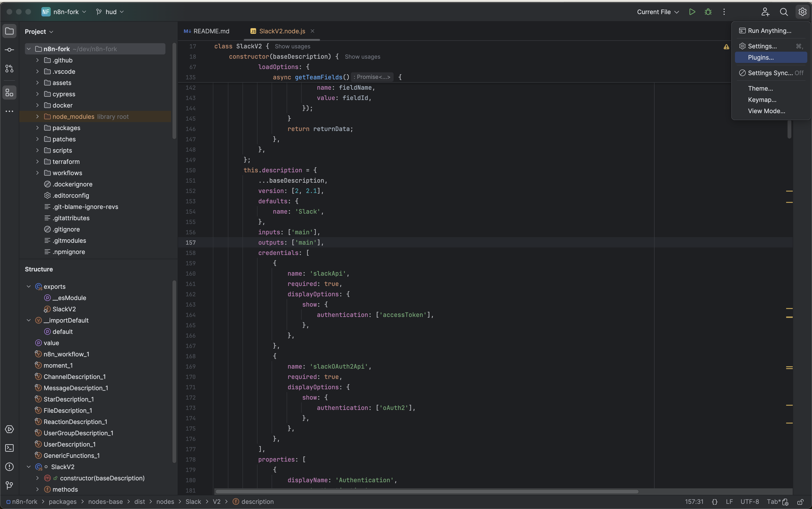Open the Problems tool window icon
This screenshot has width=812, height=509.
coord(9,467)
